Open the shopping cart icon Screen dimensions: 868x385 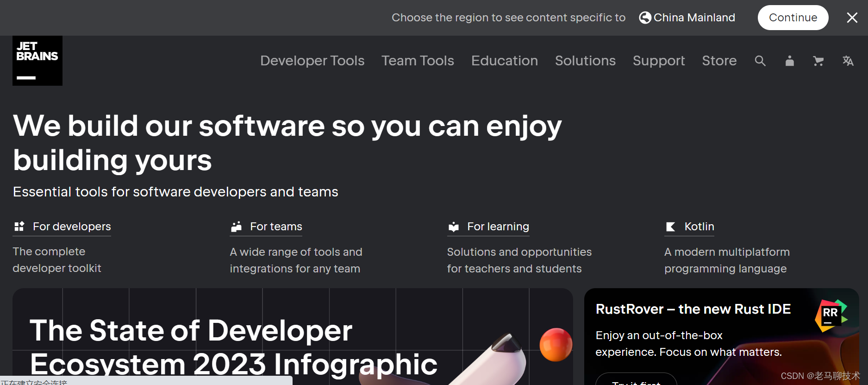[x=818, y=61]
